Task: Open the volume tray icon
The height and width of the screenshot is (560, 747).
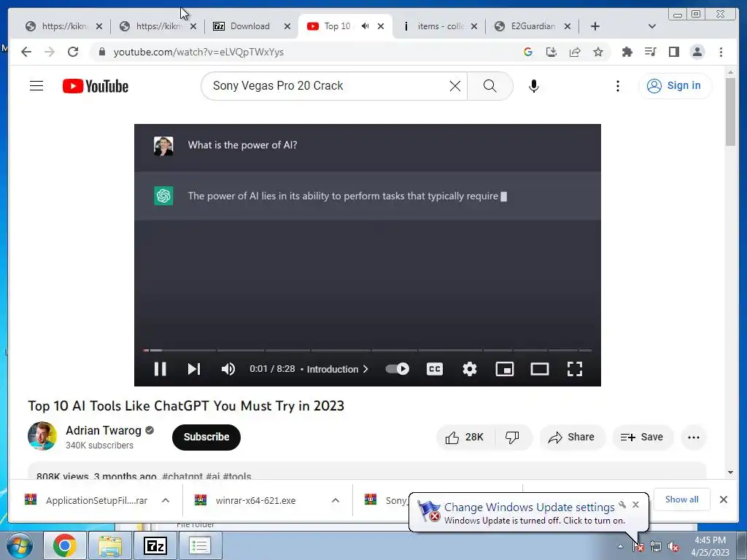Action: coord(673,547)
